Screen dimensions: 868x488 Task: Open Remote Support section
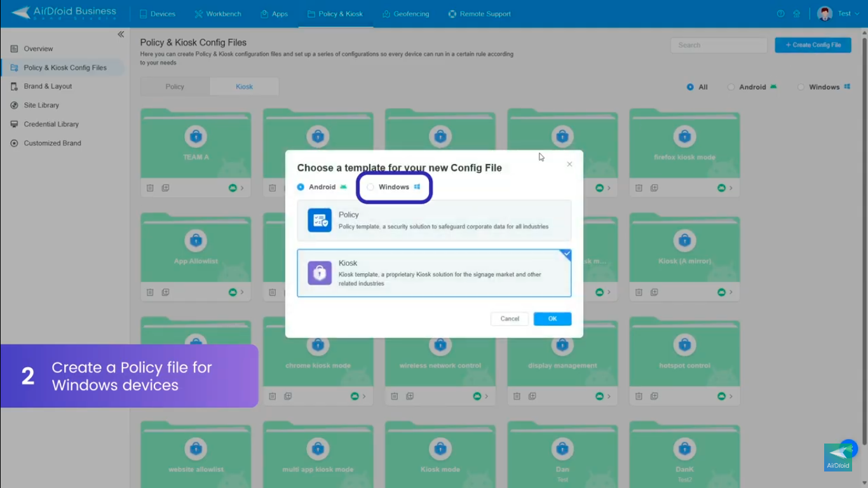pos(479,13)
